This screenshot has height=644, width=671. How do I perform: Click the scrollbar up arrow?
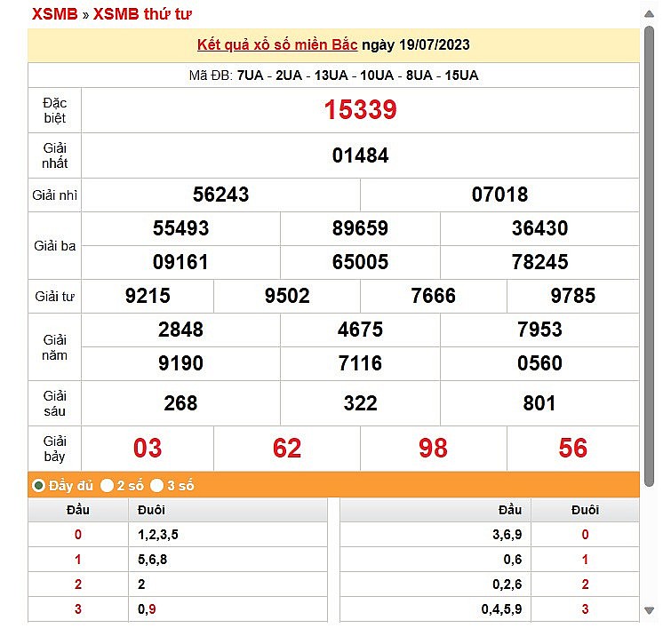click(650, 14)
